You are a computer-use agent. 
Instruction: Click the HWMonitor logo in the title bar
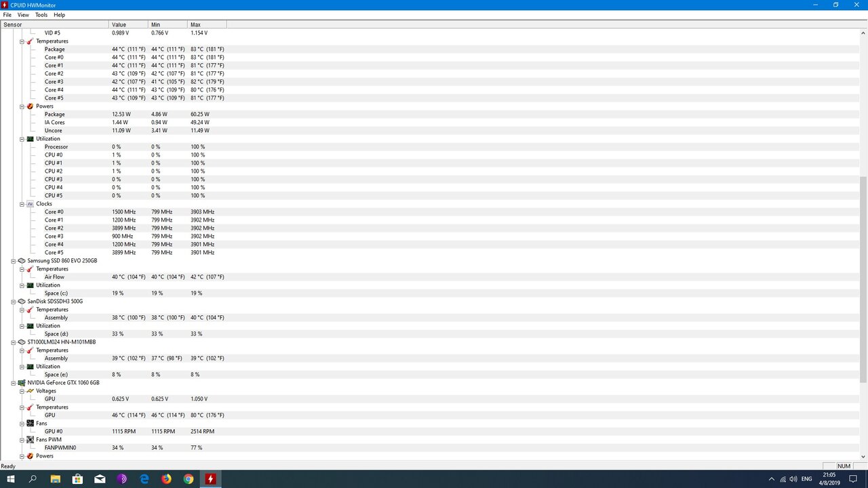pyautogui.click(x=5, y=5)
